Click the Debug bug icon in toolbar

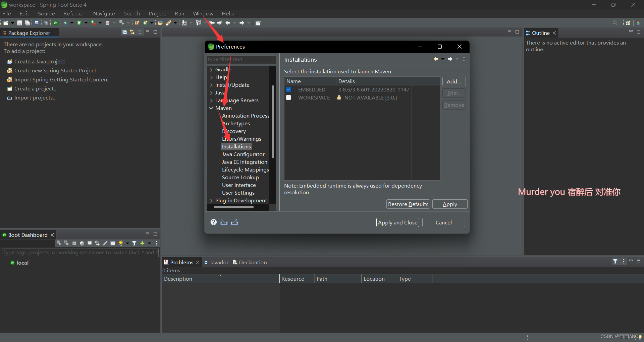coord(65,23)
